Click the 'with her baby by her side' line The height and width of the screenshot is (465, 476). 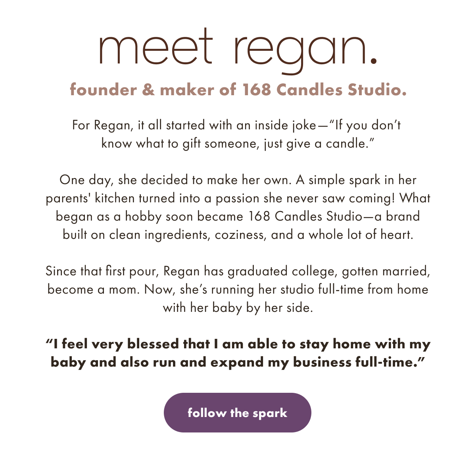pos(238,307)
